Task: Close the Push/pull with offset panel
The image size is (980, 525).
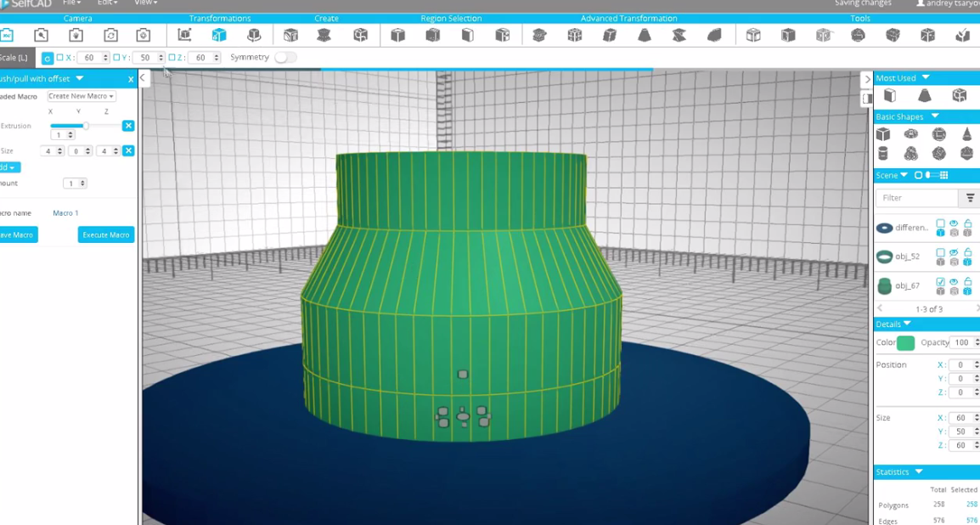Action: [x=131, y=79]
